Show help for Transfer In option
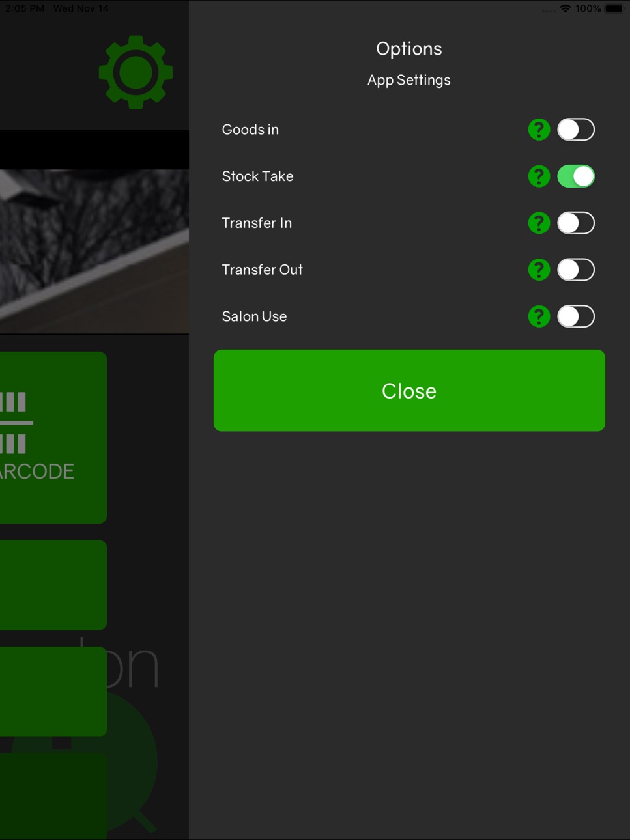The width and height of the screenshot is (630, 840). [539, 223]
